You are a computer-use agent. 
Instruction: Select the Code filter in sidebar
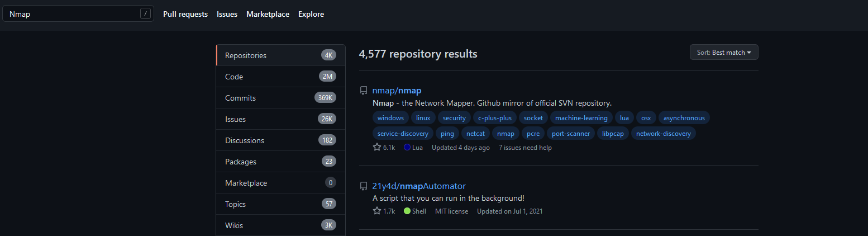click(281, 77)
